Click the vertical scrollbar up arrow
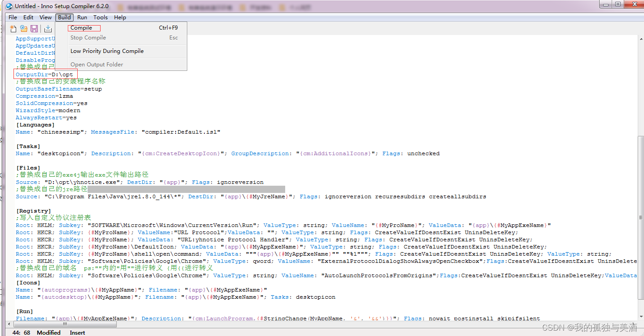This screenshot has width=644, height=336. point(640,39)
